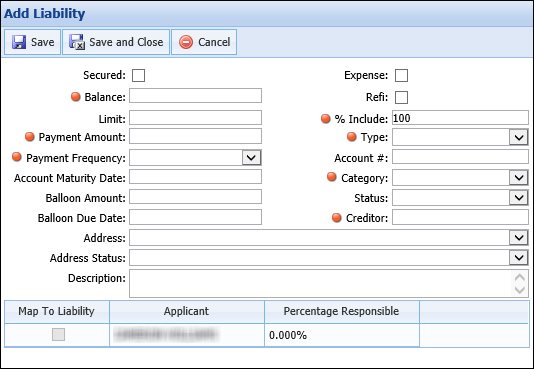Focus the Creditor text field
Screen dimensions: 534x369
click(460, 218)
